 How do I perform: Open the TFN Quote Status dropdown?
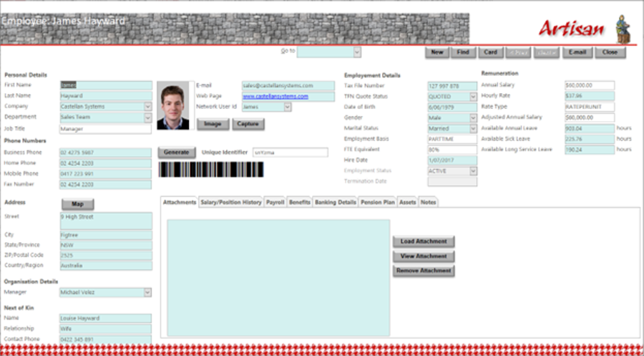(x=473, y=97)
